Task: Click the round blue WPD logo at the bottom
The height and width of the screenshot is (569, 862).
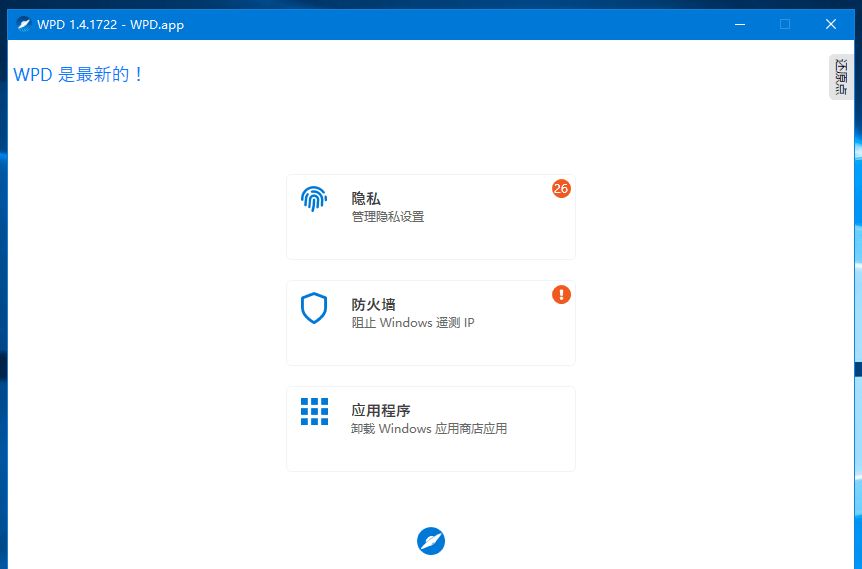Action: (x=431, y=541)
